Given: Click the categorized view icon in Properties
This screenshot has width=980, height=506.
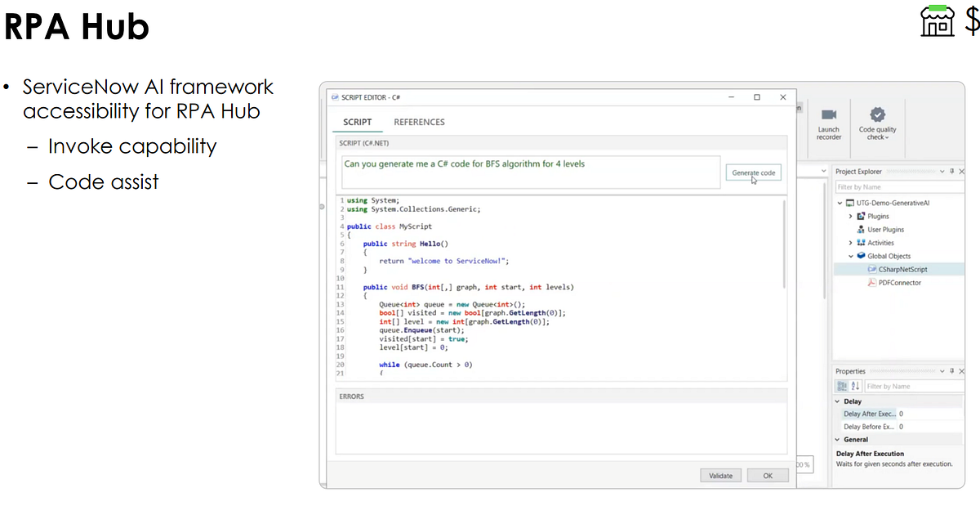Looking at the screenshot, I should tap(843, 386).
